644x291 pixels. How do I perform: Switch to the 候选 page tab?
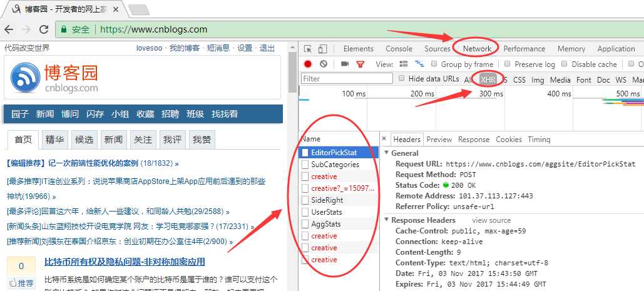[84, 140]
